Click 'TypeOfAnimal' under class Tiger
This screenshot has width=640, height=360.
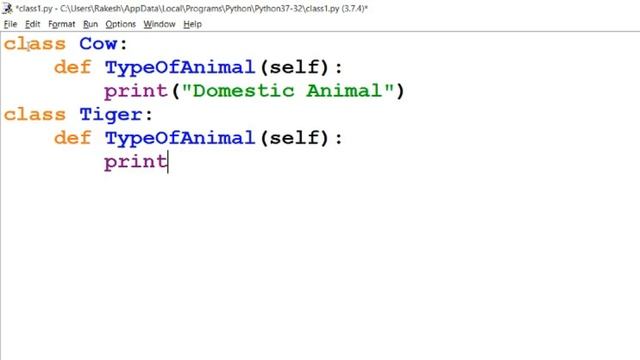[180, 138]
